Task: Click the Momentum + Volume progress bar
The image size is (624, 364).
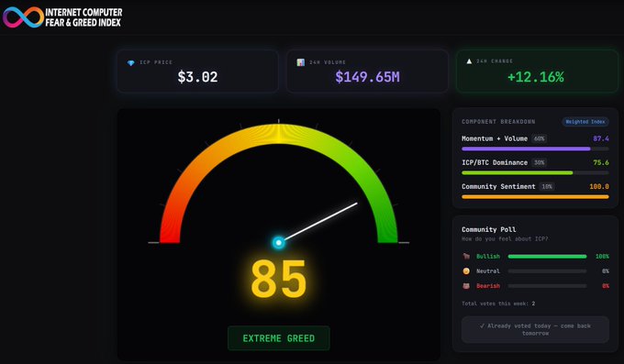Action: [x=535, y=149]
